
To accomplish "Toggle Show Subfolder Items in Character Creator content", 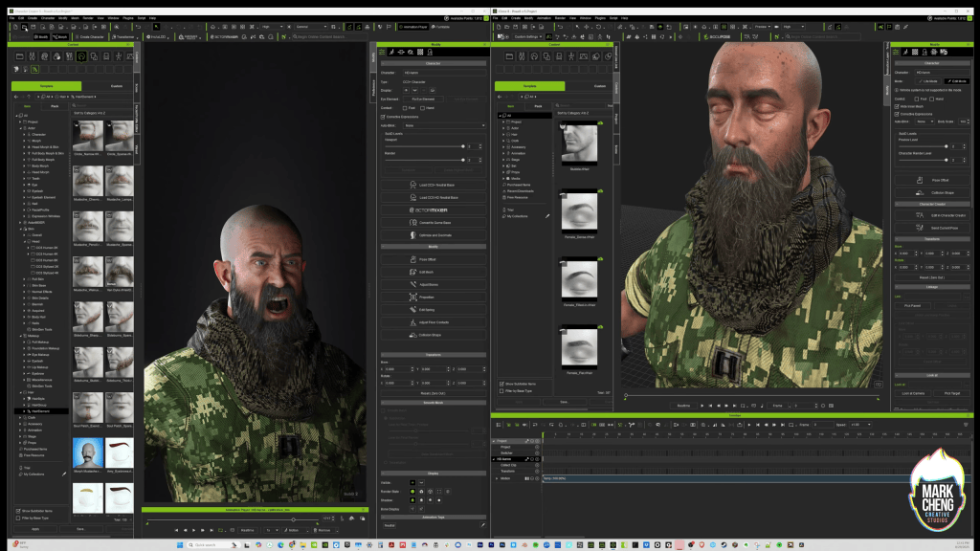I will (x=18, y=511).
